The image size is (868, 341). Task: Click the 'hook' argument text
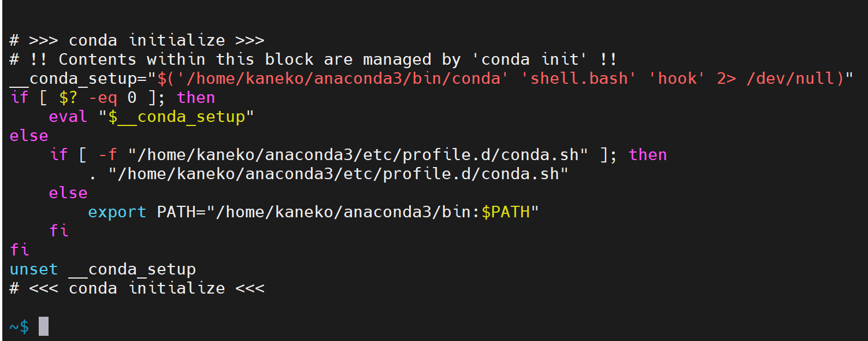(x=678, y=79)
